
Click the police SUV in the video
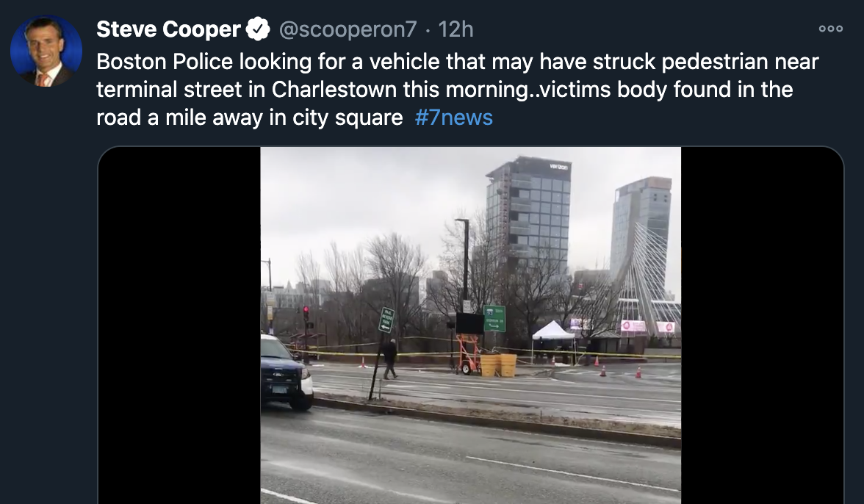(287, 372)
